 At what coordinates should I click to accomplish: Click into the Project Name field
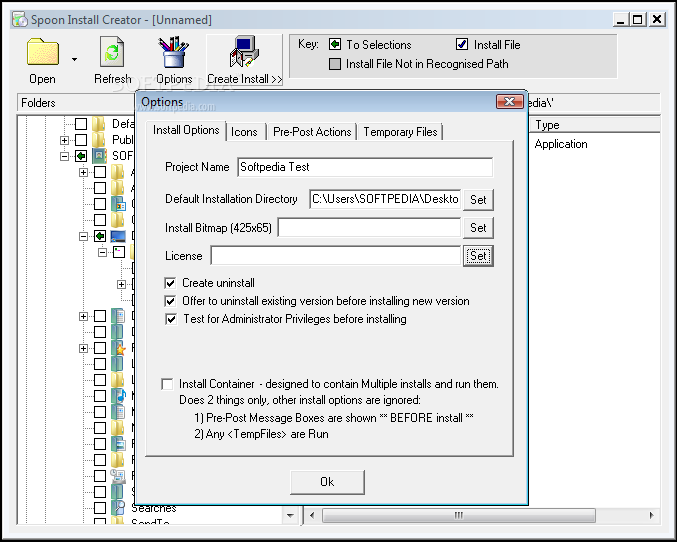(x=365, y=167)
